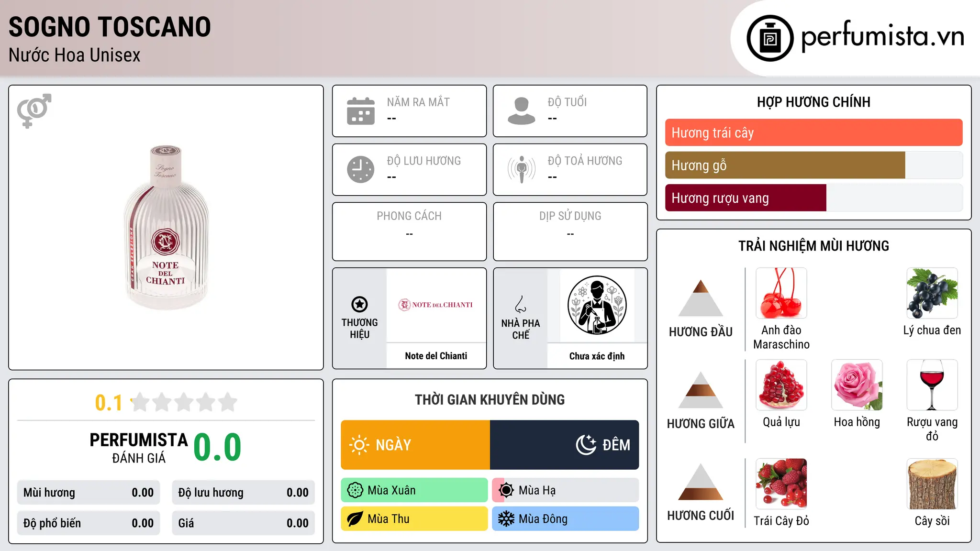Screen dimensions: 980x551
Task: Choose the Mùa Thu season bar
Action: click(x=414, y=519)
